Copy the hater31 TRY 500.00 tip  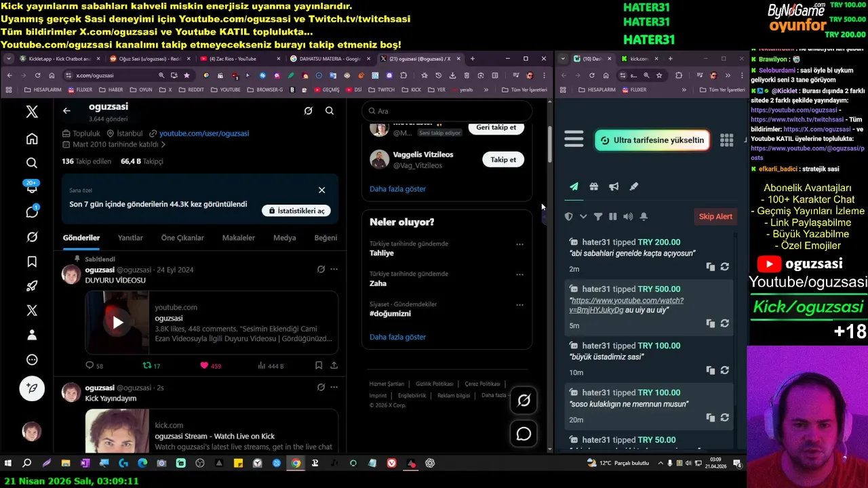click(711, 324)
